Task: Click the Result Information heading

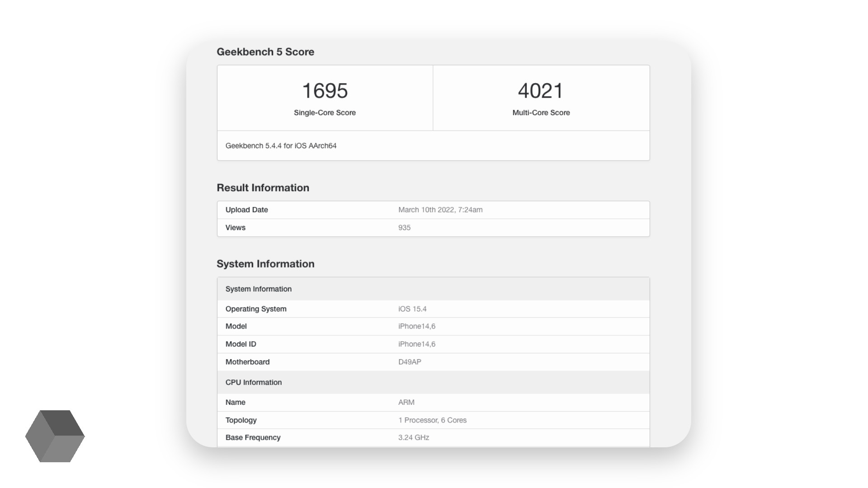Action: pos(263,188)
